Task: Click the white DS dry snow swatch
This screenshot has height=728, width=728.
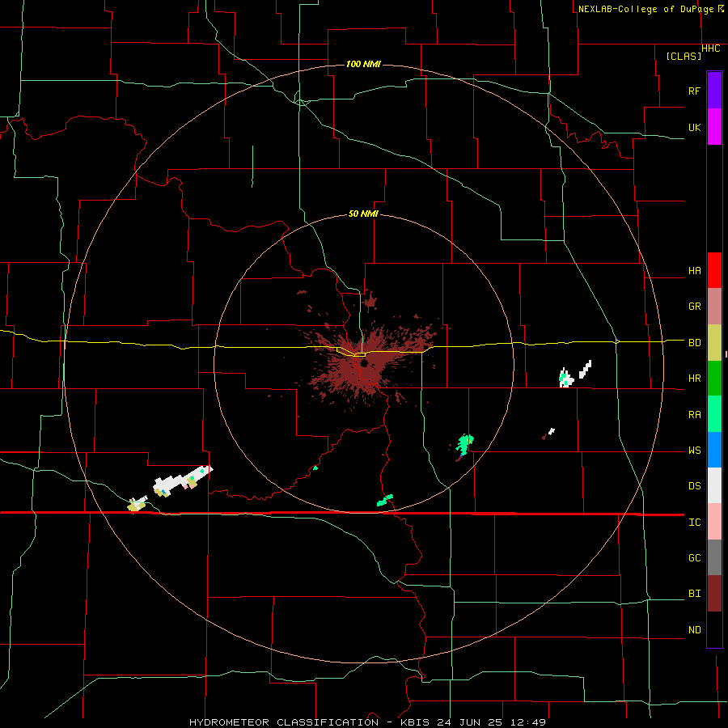Action: [714, 485]
